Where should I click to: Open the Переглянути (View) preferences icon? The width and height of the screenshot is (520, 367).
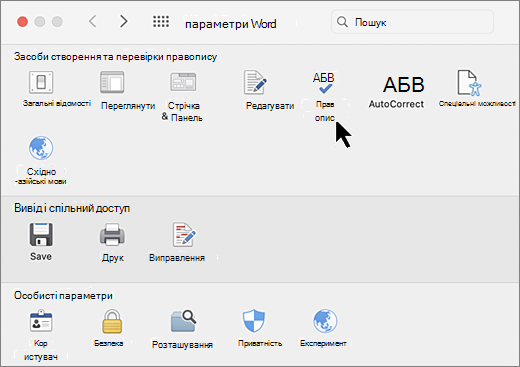pos(112,82)
